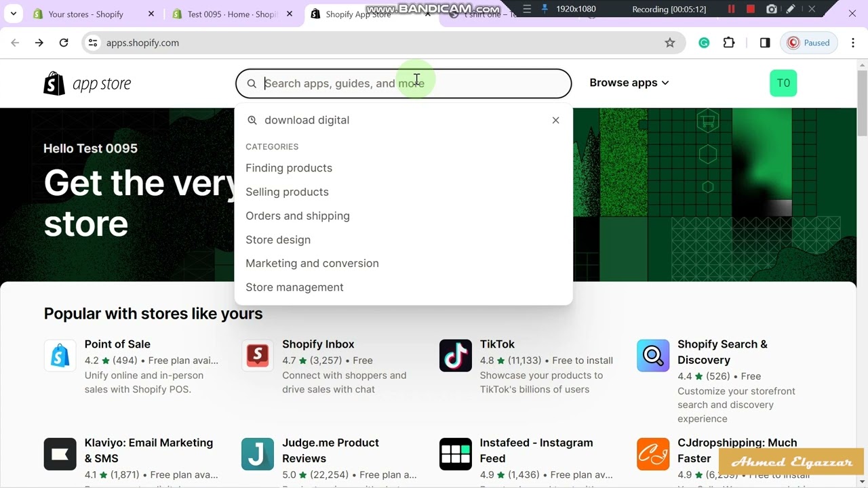Image resolution: width=868 pixels, height=488 pixels.
Task: Open the Judge.me app icon
Action: [x=258, y=454]
